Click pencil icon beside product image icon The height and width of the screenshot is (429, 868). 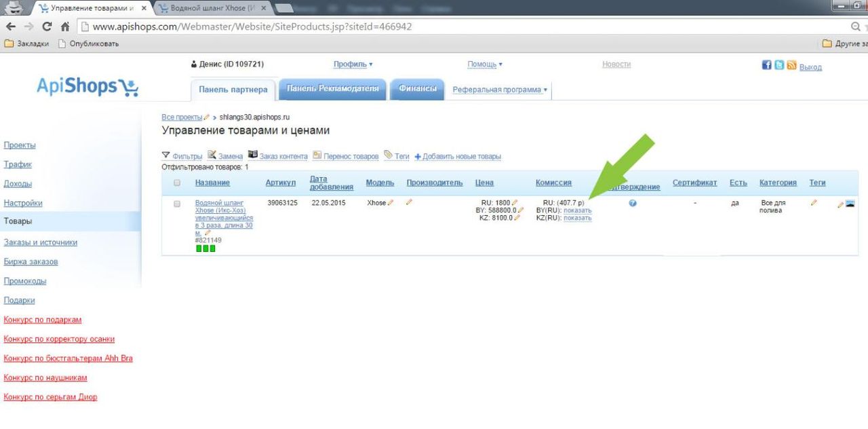[841, 204]
